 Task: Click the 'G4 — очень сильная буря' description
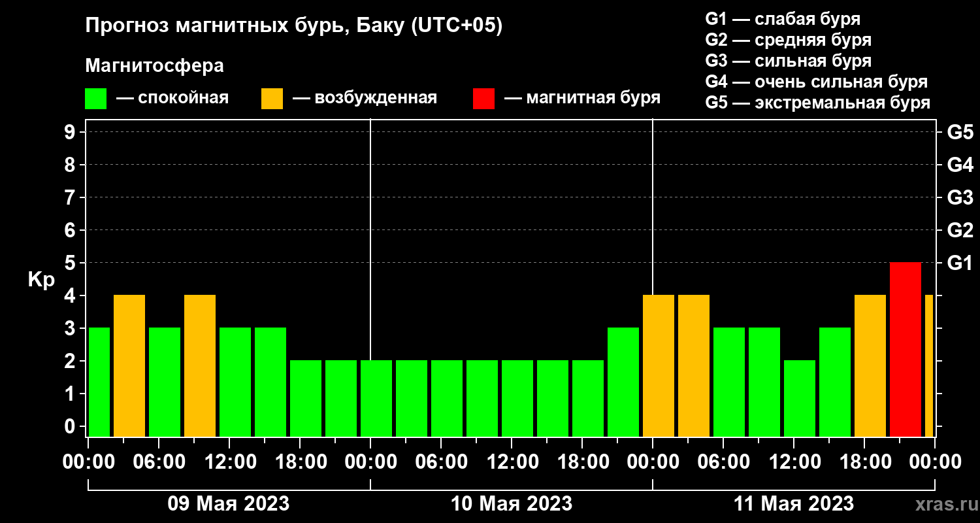click(816, 82)
